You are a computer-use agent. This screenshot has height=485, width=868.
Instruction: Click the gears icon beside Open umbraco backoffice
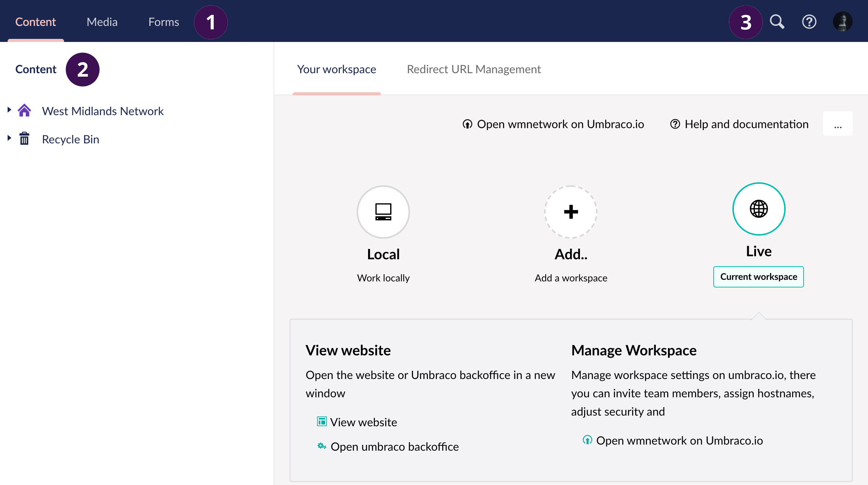click(x=322, y=446)
